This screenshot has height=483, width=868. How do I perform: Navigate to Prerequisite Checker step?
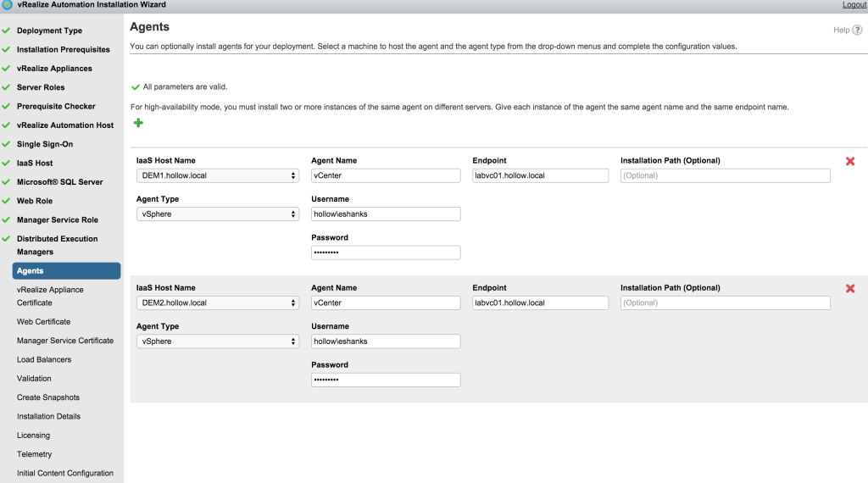pyautogui.click(x=56, y=106)
